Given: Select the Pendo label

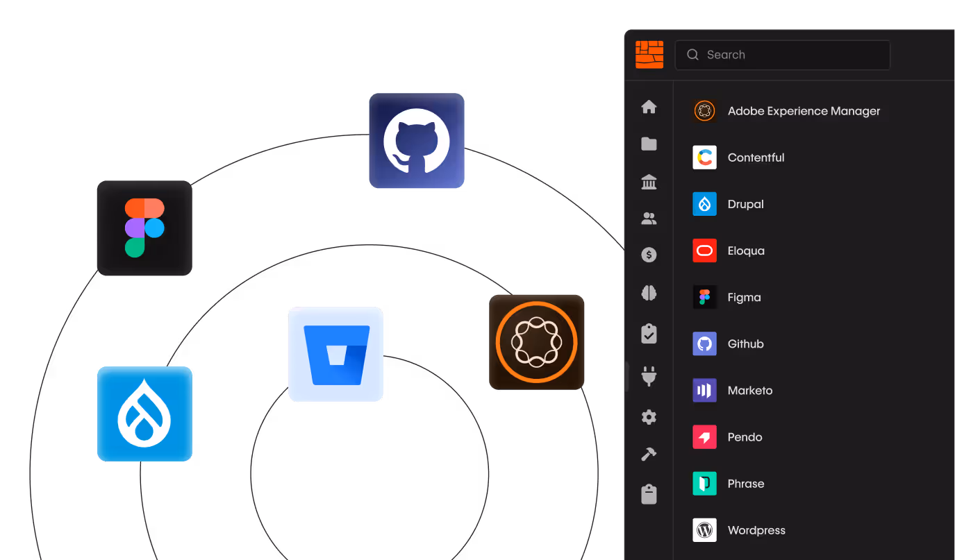Looking at the screenshot, I should pos(745,437).
